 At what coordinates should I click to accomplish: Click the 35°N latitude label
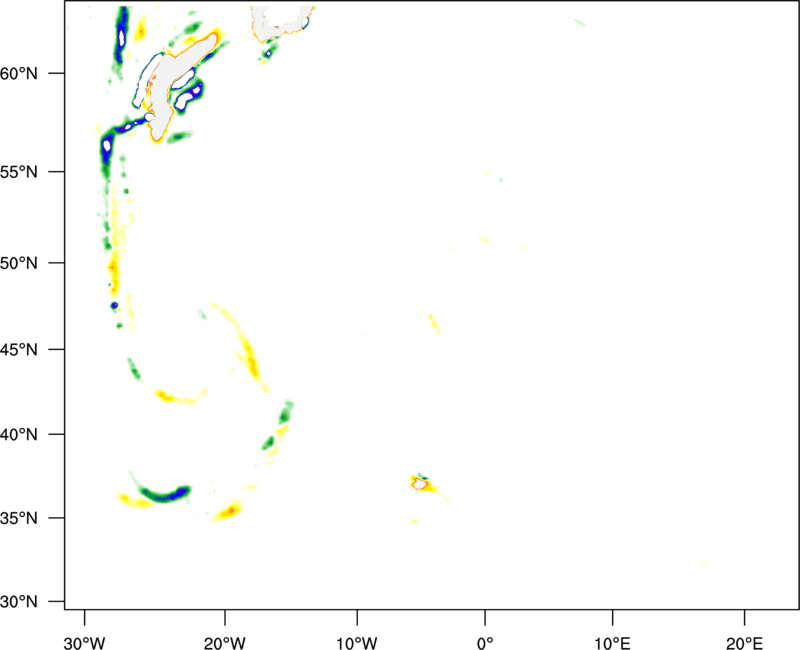point(19,518)
